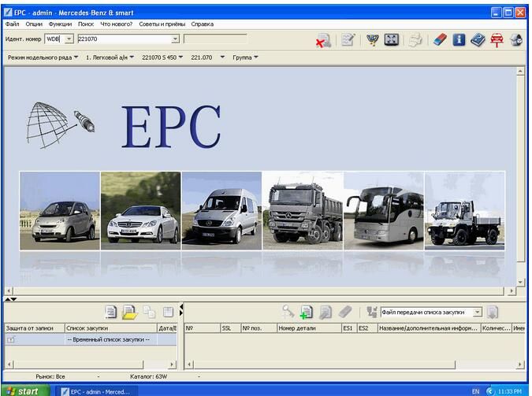Screen dimensions: 532x396
Task: Click the full-screen expand arrows icon
Action: (x=392, y=39)
